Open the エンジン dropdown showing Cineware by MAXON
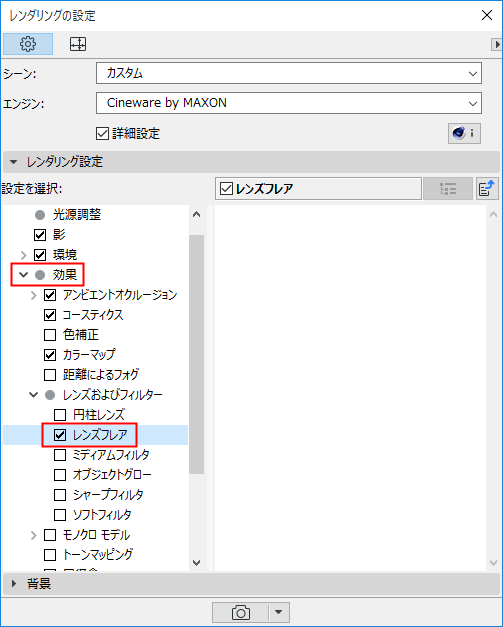 [289, 103]
